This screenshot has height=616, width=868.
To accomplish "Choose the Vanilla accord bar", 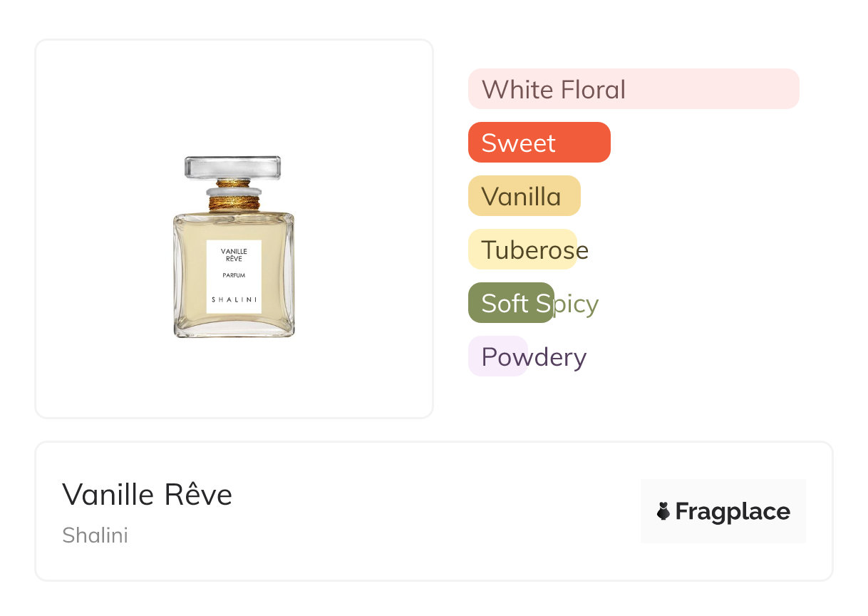I will 525,196.
